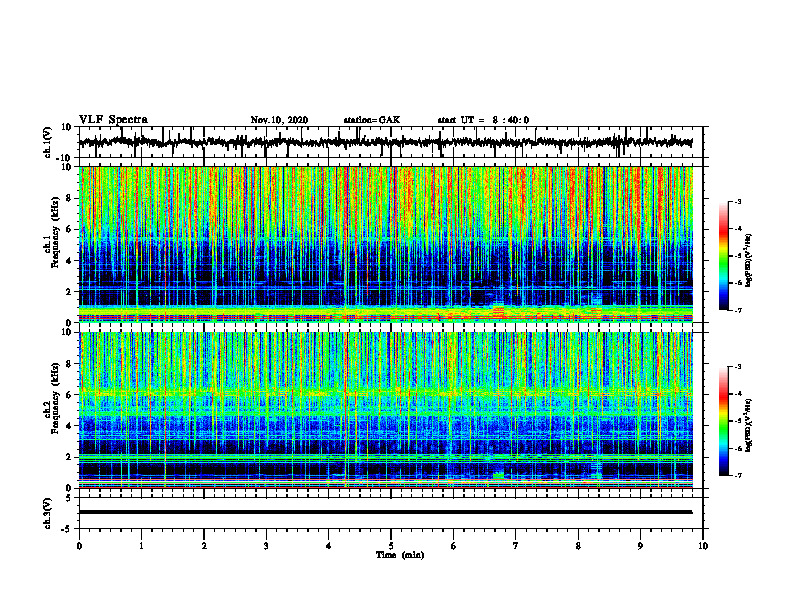Click the ch.1 "Frequency (kHz)" axis label
Viewport: 792px width, 612px height.
(54, 234)
